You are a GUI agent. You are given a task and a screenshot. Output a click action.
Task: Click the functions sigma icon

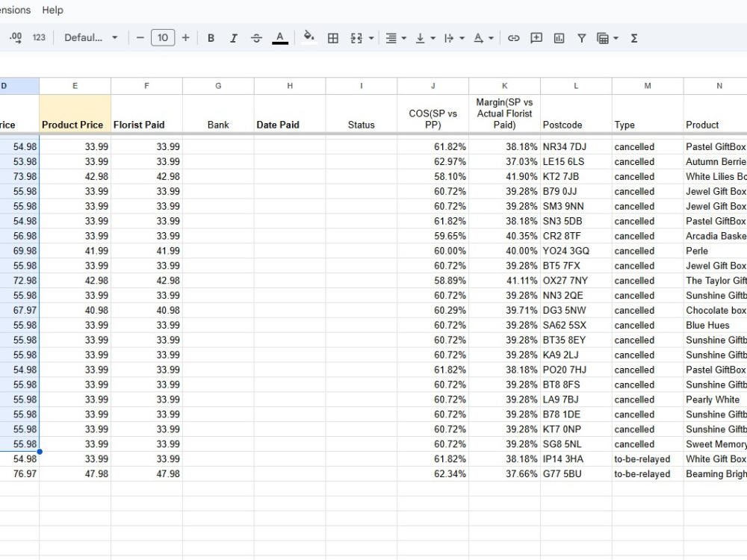634,38
